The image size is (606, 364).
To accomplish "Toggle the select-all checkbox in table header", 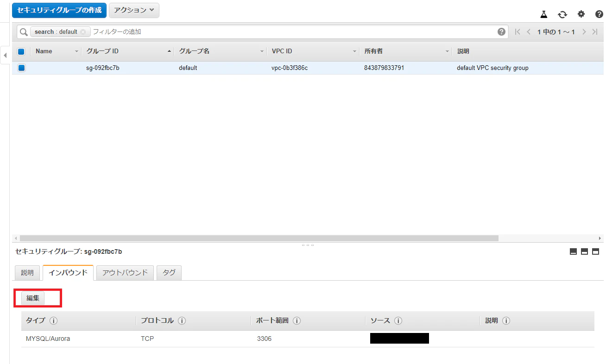I will 21,51.
